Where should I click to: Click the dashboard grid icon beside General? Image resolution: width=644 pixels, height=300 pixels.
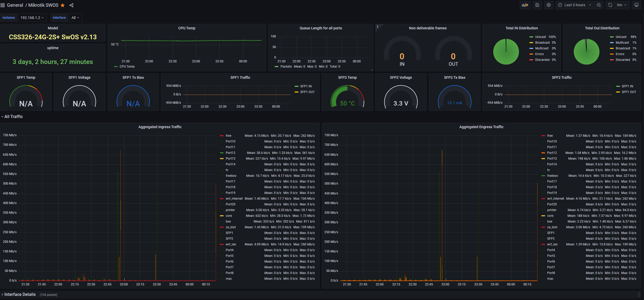pos(3,5)
